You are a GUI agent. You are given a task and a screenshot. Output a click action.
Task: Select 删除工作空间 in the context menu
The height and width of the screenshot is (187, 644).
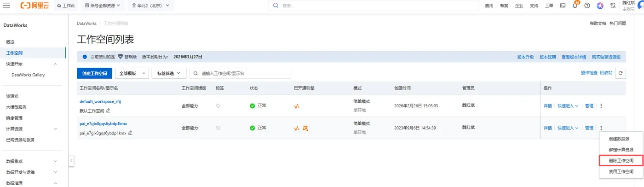pyautogui.click(x=621, y=161)
